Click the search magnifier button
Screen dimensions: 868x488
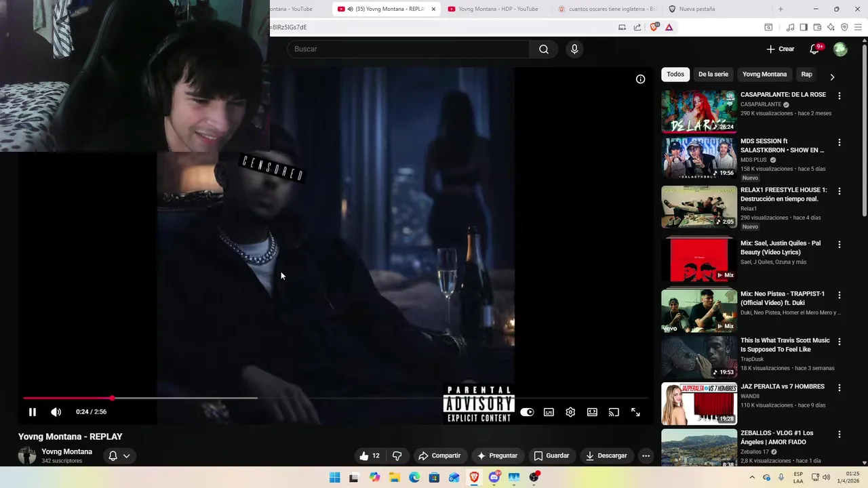tap(544, 49)
